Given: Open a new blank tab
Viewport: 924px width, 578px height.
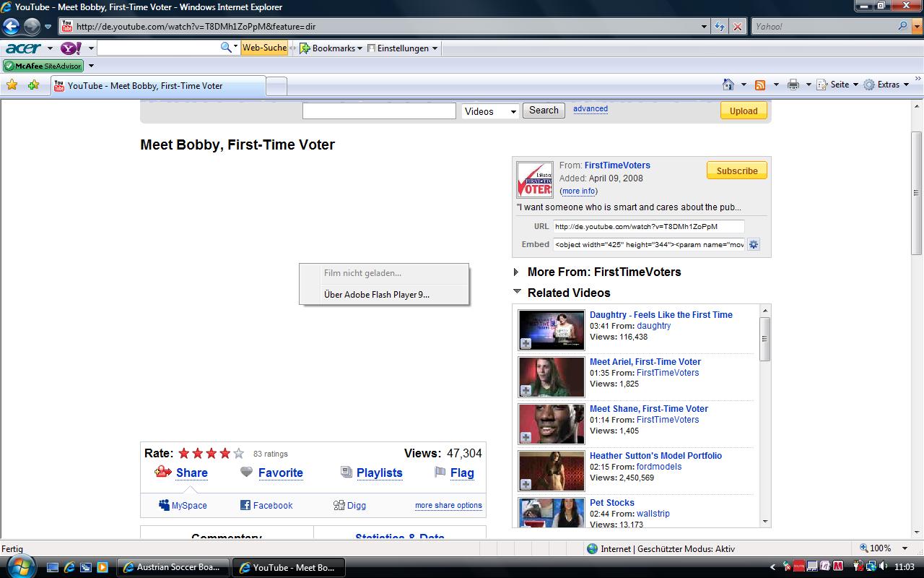Looking at the screenshot, I should pyautogui.click(x=276, y=86).
